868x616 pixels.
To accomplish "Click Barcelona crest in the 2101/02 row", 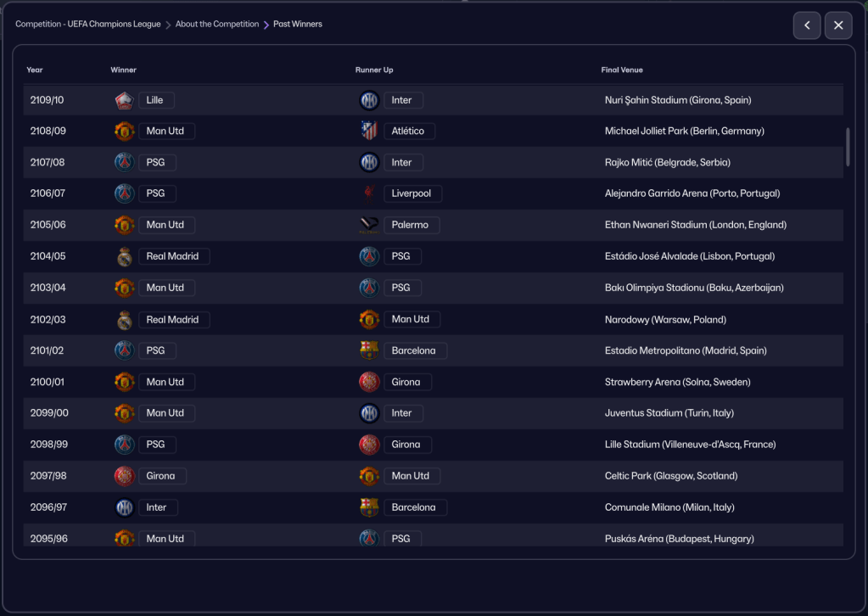I will (369, 350).
